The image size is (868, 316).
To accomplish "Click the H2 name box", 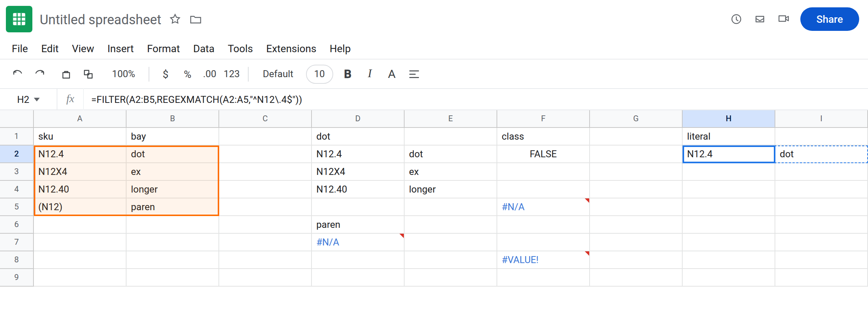I will pyautogui.click(x=23, y=100).
